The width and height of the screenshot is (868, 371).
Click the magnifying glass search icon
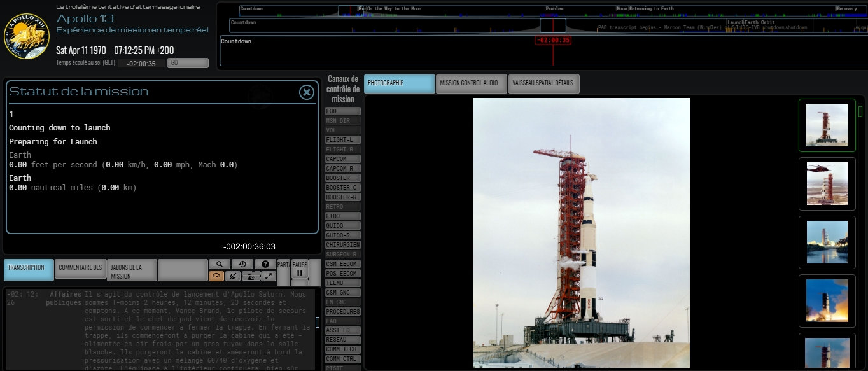click(x=219, y=264)
